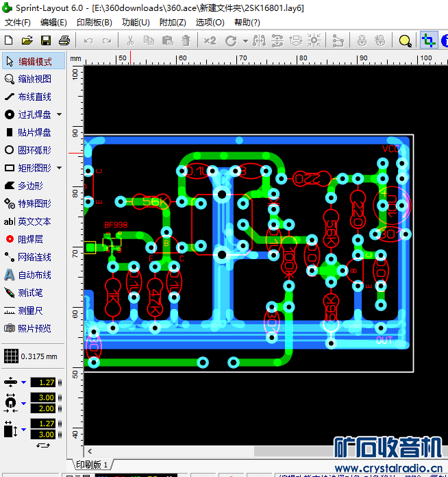Open the 功能(U) menu
Image resolution: width=448 pixels, height=477 pixels.
click(x=136, y=23)
